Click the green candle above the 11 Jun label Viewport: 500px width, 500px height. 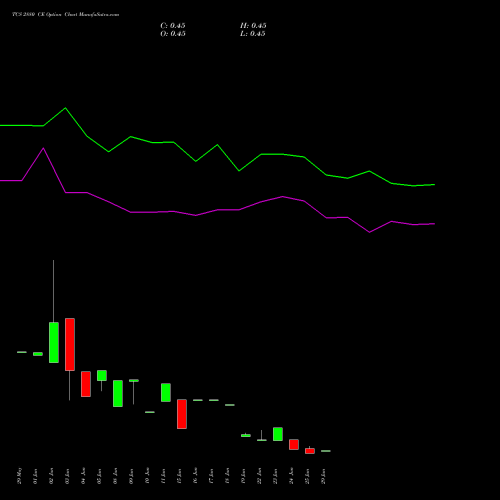[x=166, y=392]
